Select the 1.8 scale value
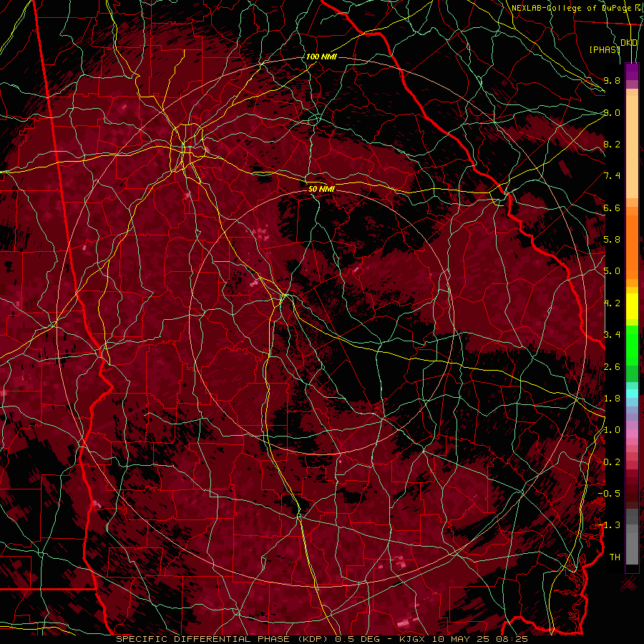 tap(612, 399)
